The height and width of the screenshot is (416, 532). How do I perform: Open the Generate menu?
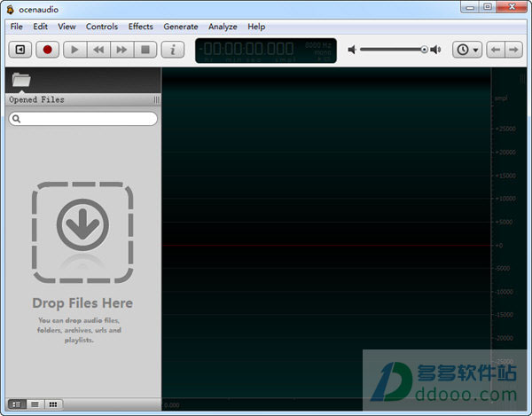tap(181, 27)
